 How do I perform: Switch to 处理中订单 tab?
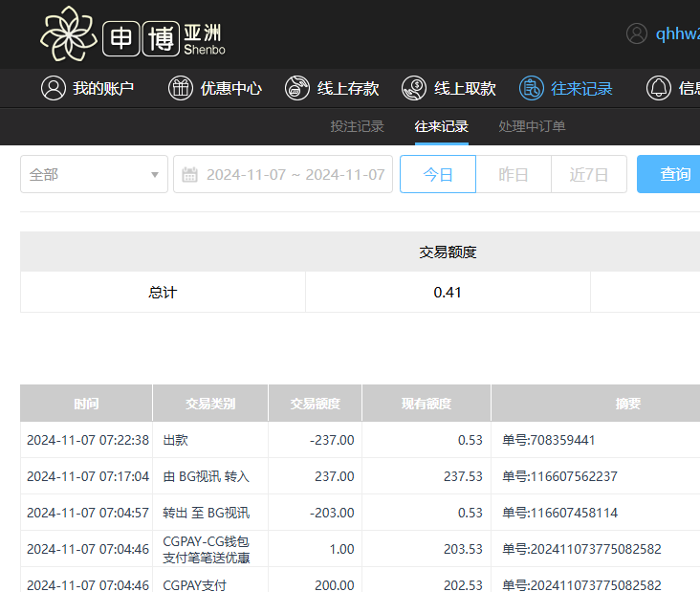[532, 126]
